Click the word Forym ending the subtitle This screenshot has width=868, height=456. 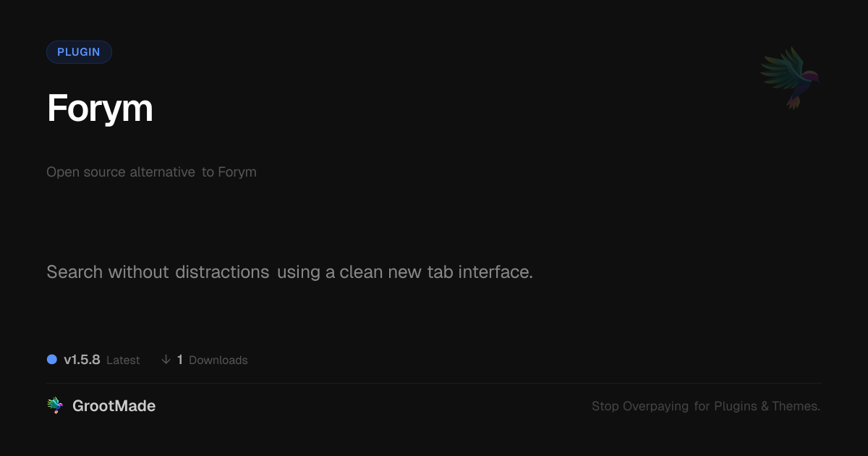[x=237, y=172]
